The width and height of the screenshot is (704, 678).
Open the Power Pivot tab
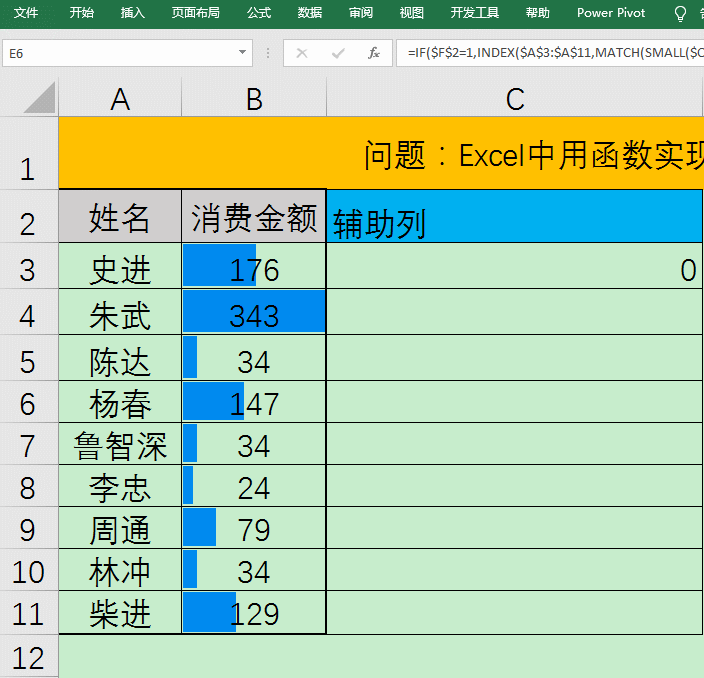pos(611,13)
